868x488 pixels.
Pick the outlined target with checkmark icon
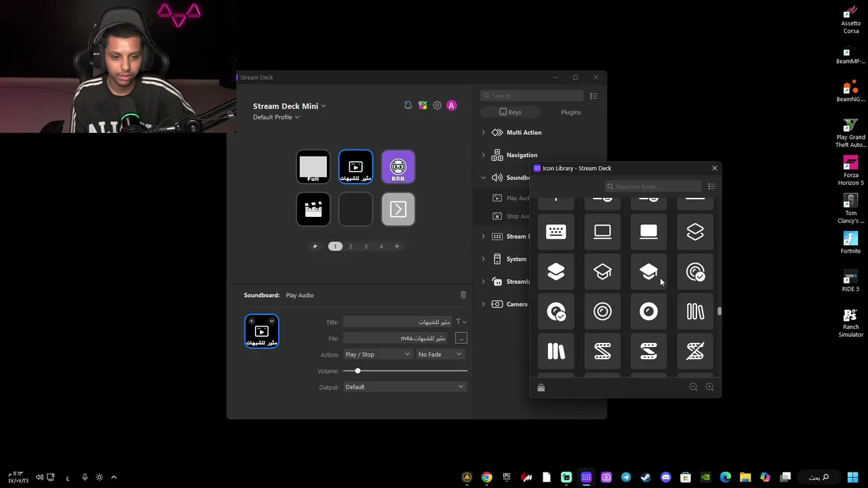(x=695, y=272)
